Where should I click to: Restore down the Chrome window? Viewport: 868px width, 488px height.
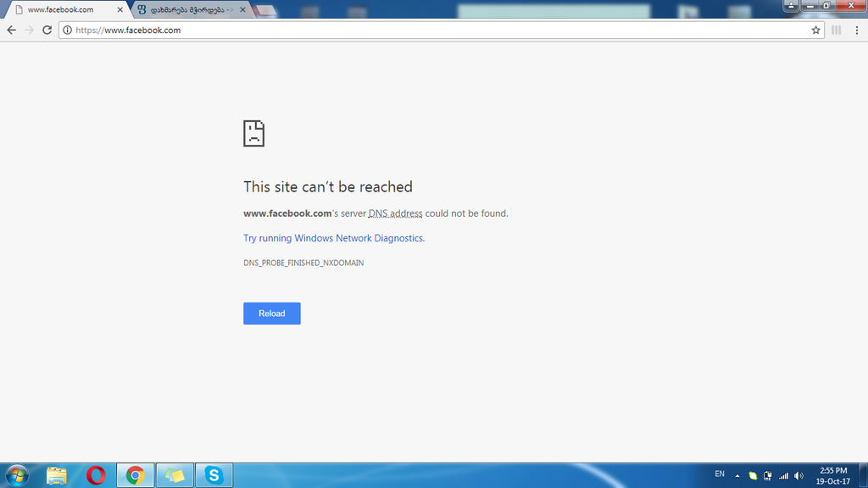tap(826, 5)
